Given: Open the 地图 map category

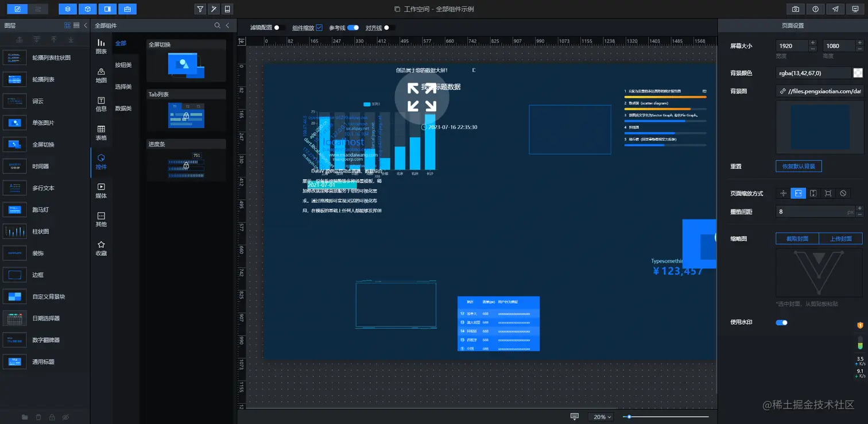Looking at the screenshot, I should click(101, 75).
